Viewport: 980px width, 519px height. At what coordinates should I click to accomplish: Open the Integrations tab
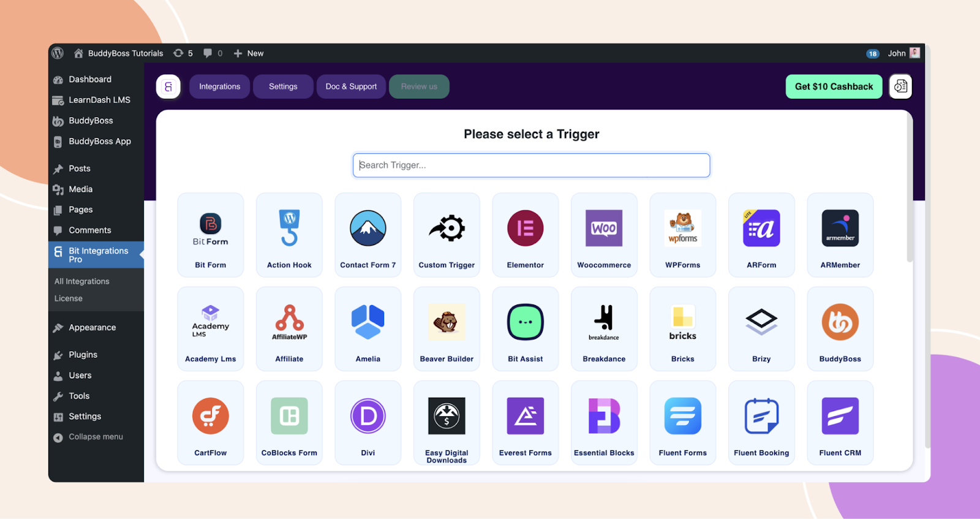(x=219, y=86)
